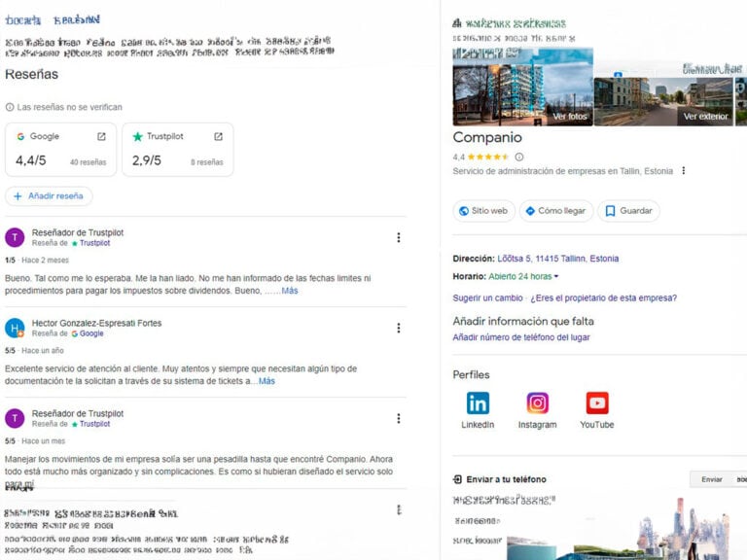Viewport: 747px width, 560px height.
Task: Expand the Abierto 24 horas hours dropdown
Action: click(523, 276)
